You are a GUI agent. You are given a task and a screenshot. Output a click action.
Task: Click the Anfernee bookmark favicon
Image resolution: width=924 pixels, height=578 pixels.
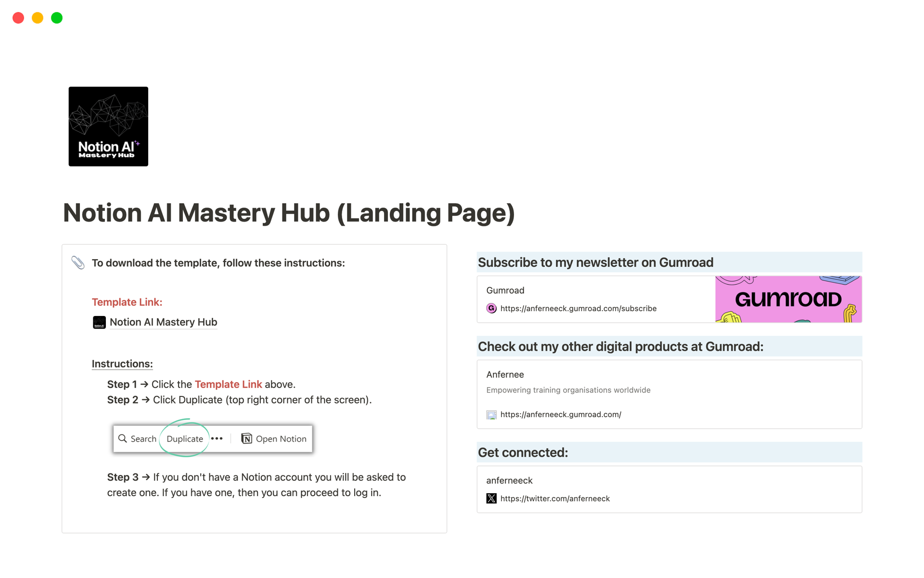click(491, 414)
